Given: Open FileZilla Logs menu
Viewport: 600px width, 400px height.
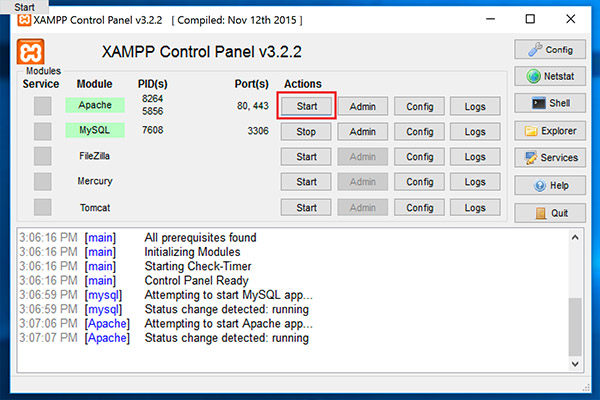Looking at the screenshot, I should [x=475, y=157].
